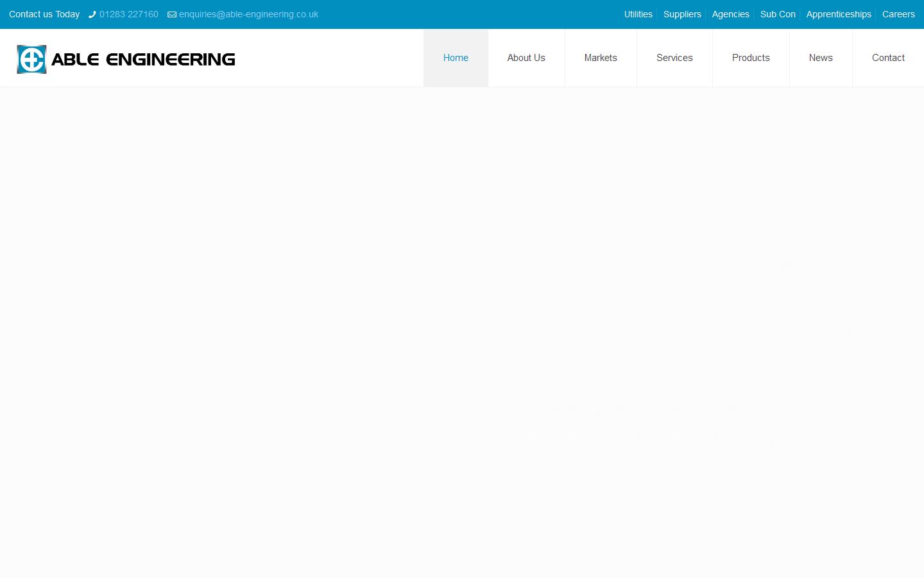Open the News page
924x578 pixels.
821,58
